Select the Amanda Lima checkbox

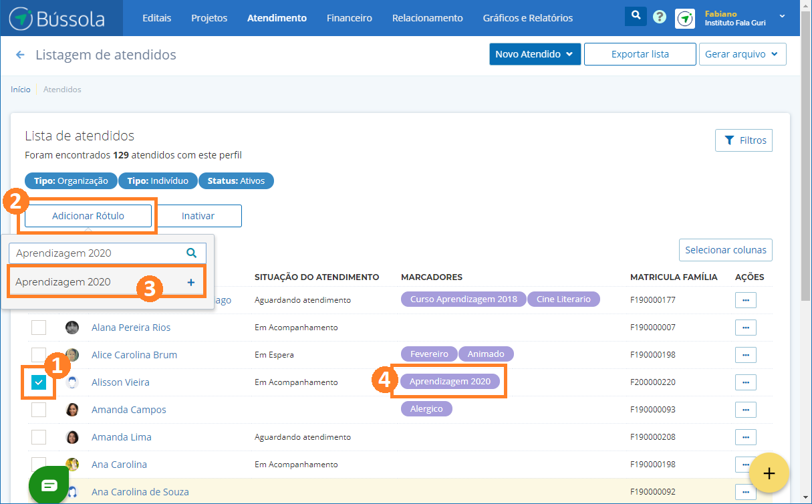click(39, 437)
